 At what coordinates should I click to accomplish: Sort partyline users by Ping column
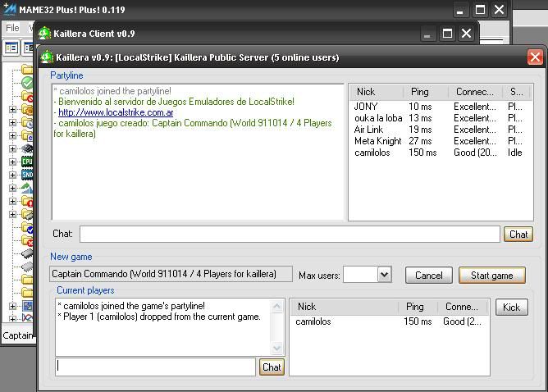(425, 92)
